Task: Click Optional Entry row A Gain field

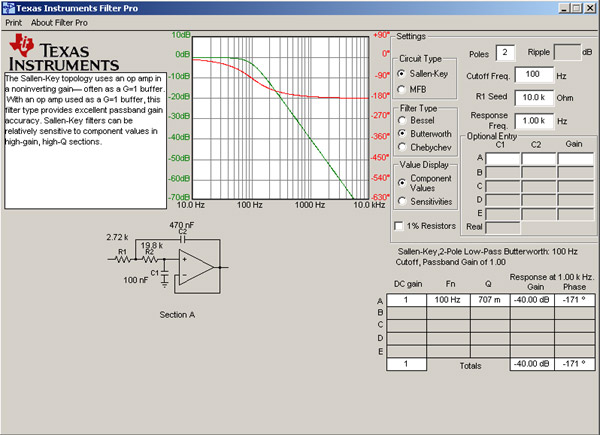Action: [x=576, y=158]
